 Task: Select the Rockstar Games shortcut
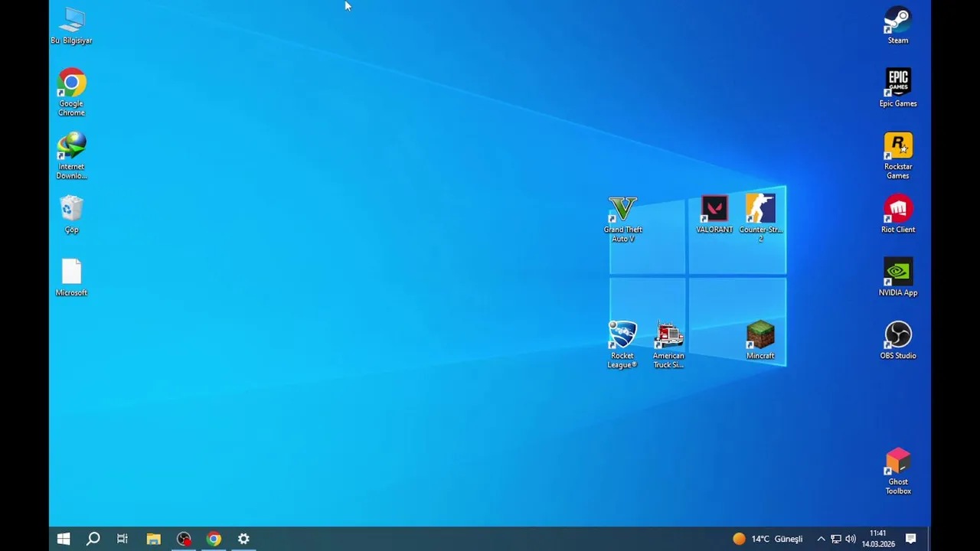pos(898,156)
